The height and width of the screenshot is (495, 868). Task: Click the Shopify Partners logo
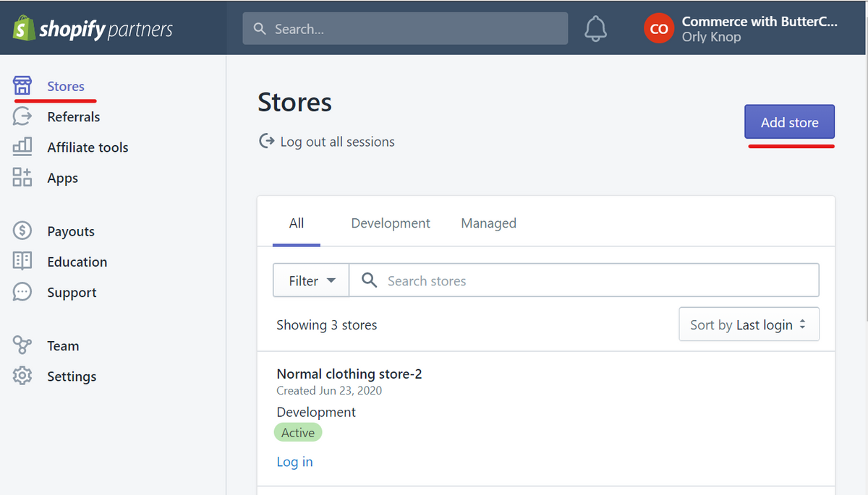[x=93, y=29]
